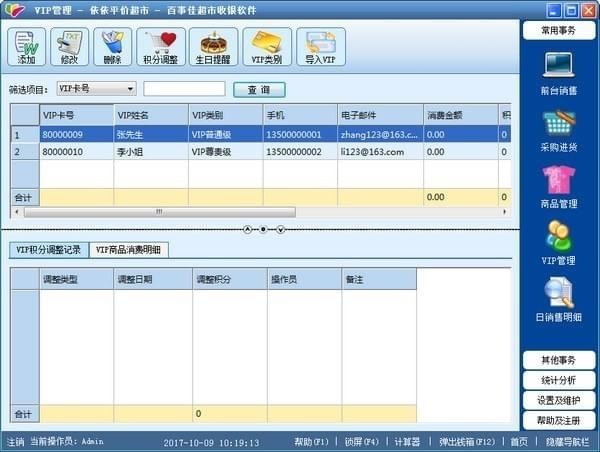Switch to VIP商品消费明细 tab
The height and width of the screenshot is (452, 600).
pyautogui.click(x=128, y=250)
